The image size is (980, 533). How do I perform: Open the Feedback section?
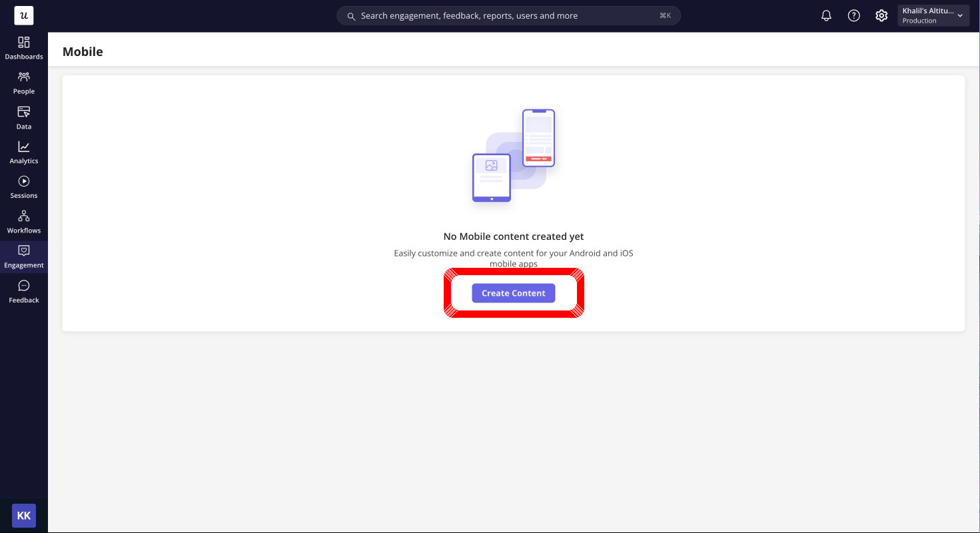tap(24, 292)
